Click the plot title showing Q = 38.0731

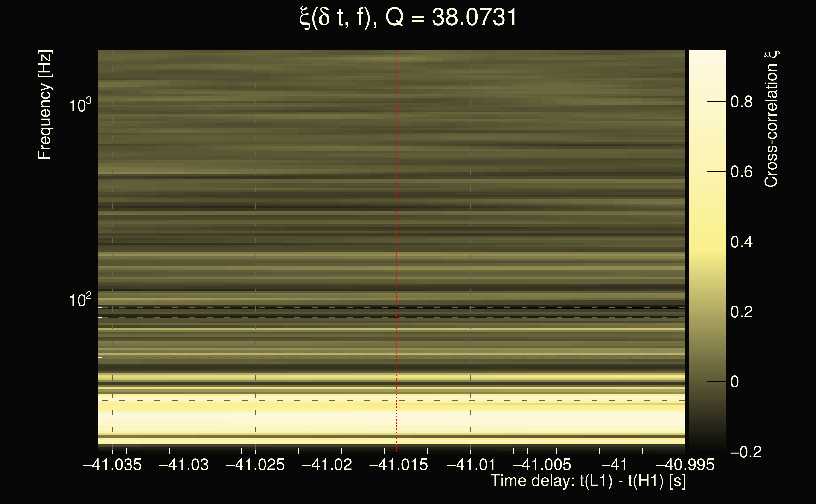408,17
